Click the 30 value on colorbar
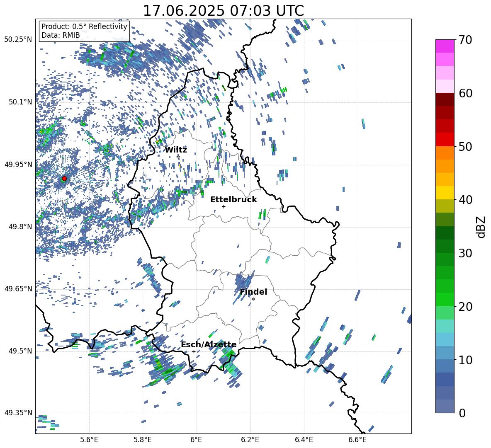Screen dimensions: 491x448 465,253
